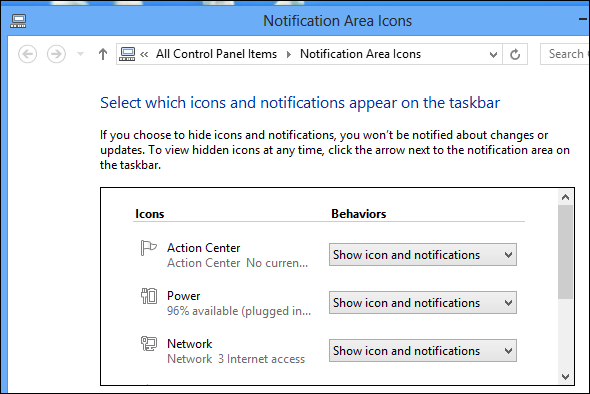590x394 pixels.
Task: Click 'Network 3 Internet access' text
Action: point(236,359)
